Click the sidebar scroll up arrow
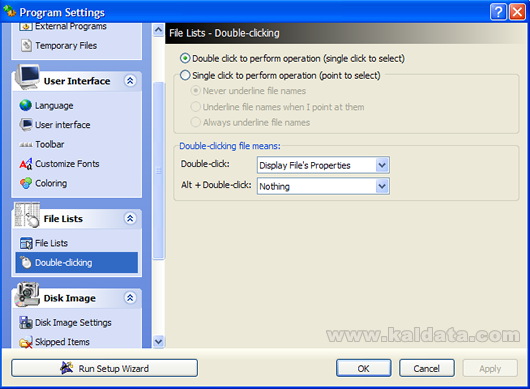The height and width of the screenshot is (389, 530). click(x=158, y=30)
